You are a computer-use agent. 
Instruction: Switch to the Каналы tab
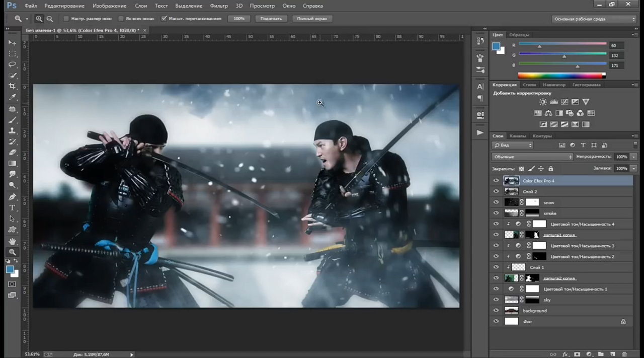[x=518, y=136]
